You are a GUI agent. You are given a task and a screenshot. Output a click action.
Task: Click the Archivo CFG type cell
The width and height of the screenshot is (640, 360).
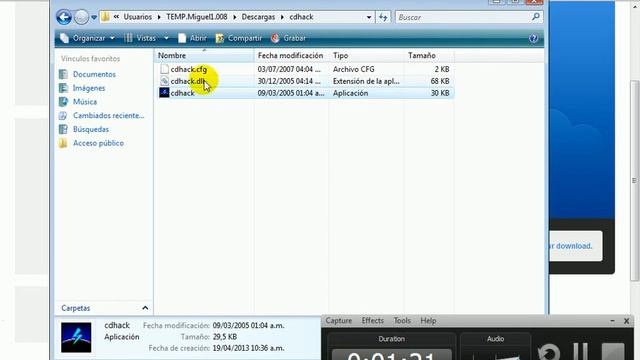tap(353, 69)
